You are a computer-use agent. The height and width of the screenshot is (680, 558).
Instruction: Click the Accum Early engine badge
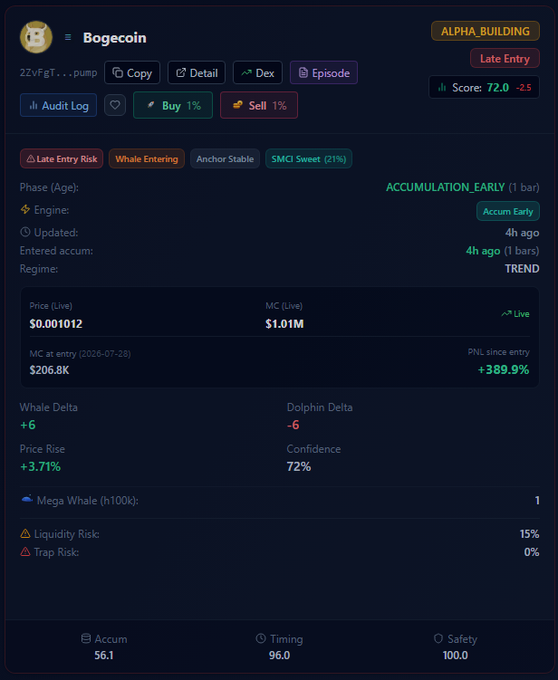508,211
